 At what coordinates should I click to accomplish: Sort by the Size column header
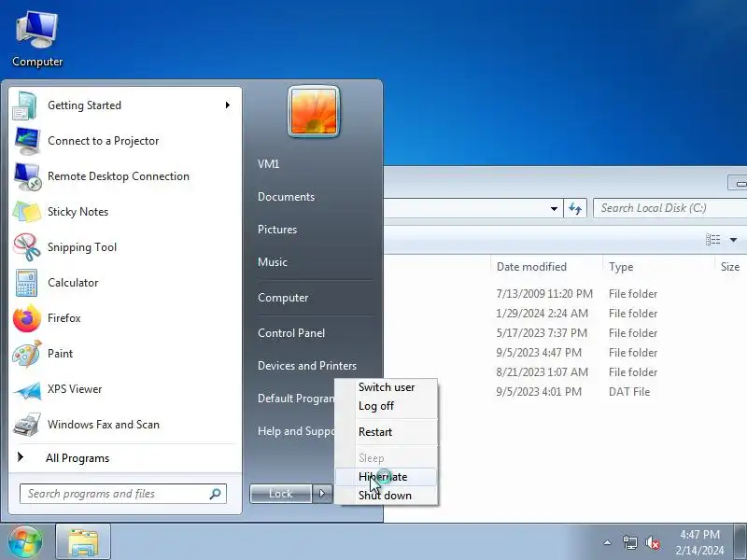(731, 267)
